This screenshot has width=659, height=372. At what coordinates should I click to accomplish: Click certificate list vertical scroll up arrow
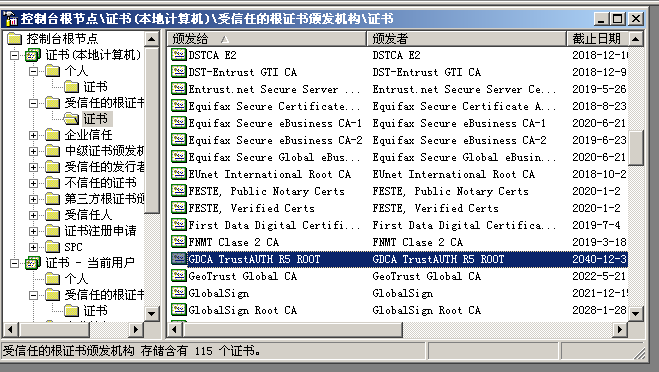tap(635, 39)
